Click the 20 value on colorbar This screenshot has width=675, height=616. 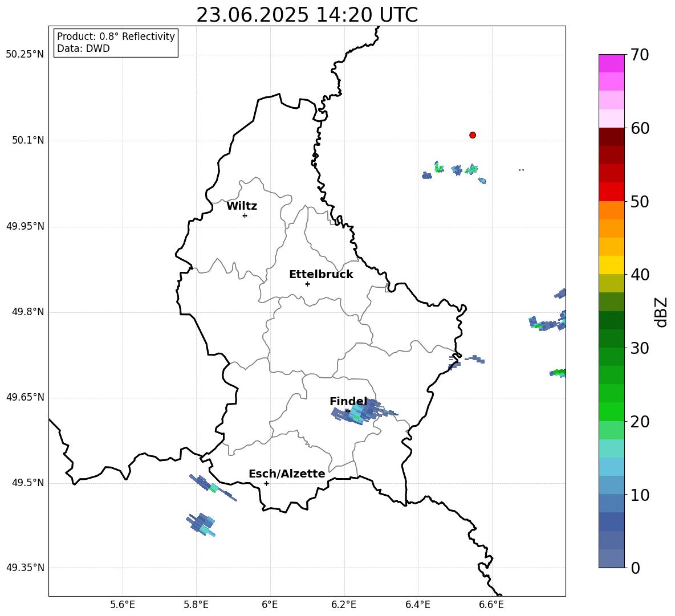point(640,422)
